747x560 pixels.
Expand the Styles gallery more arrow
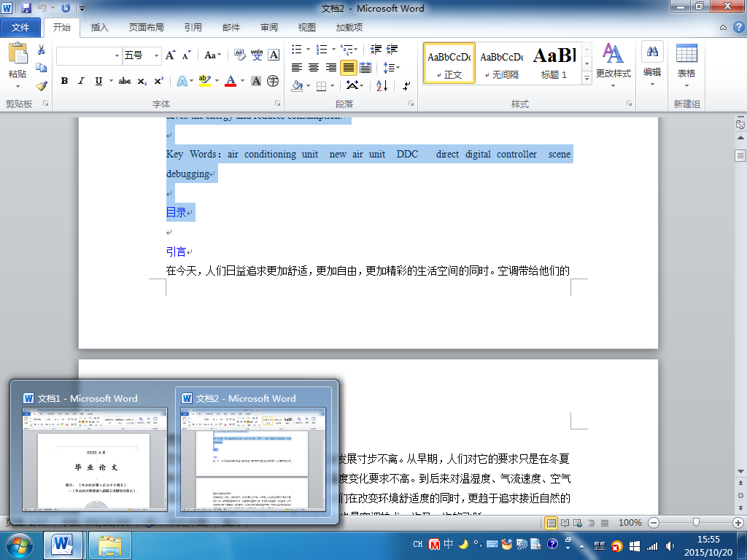pos(587,78)
